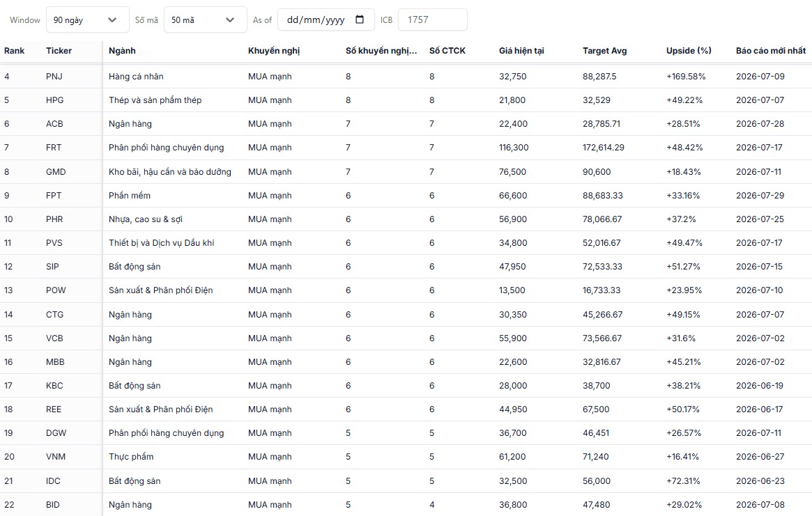Select the DGW ticker cell
Viewport: 812px width, 516px height.
(56, 433)
